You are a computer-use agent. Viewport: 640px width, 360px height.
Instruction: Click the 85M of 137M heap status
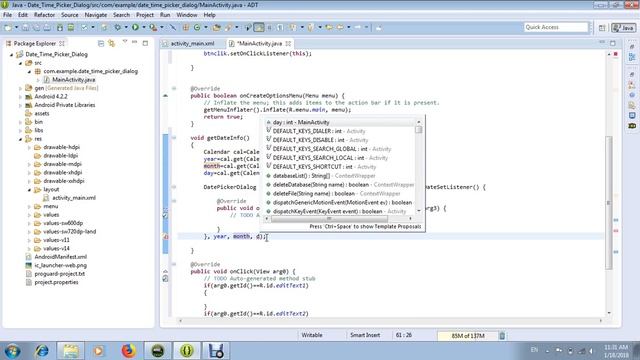coord(468,336)
